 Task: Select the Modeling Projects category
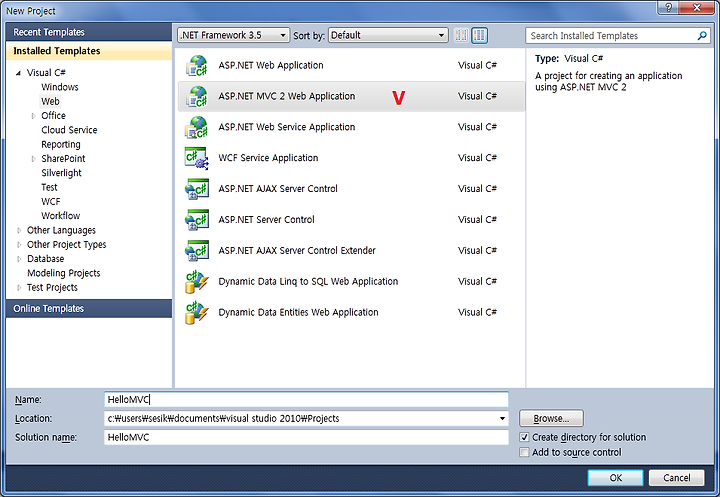tap(63, 273)
